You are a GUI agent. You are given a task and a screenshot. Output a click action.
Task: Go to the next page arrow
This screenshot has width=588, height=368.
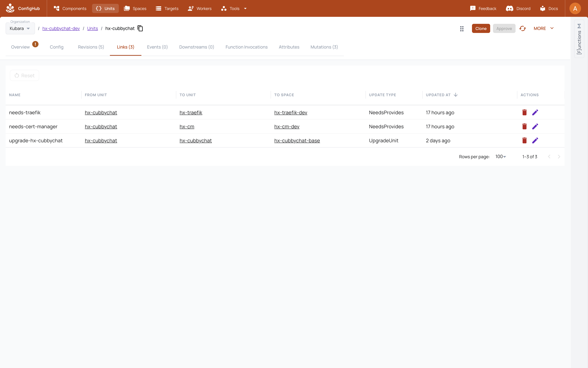tap(559, 157)
